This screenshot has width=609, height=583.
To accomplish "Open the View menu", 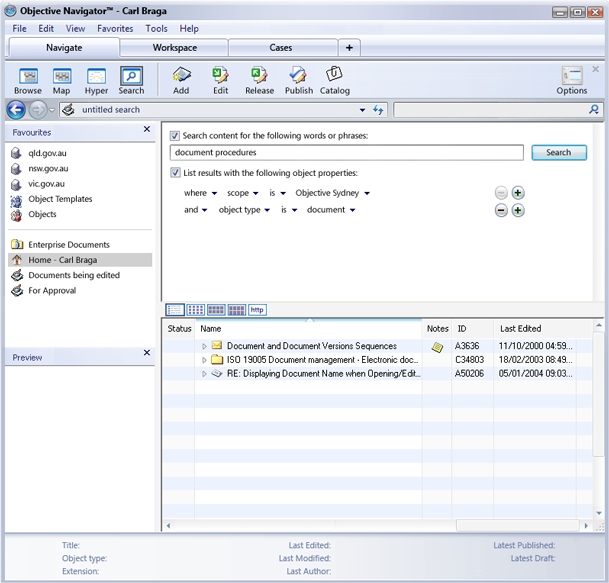I will click(x=75, y=29).
